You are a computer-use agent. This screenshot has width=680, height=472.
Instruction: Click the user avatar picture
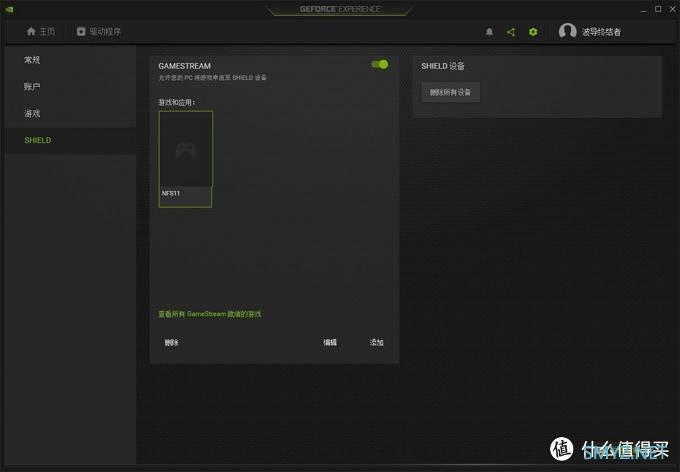(567, 31)
